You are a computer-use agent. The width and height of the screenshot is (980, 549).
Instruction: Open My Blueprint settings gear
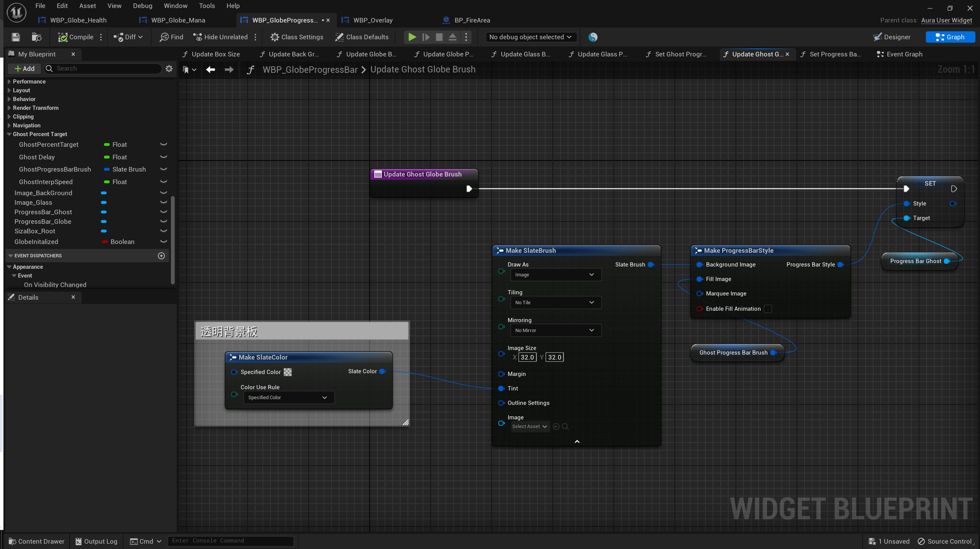pyautogui.click(x=169, y=69)
